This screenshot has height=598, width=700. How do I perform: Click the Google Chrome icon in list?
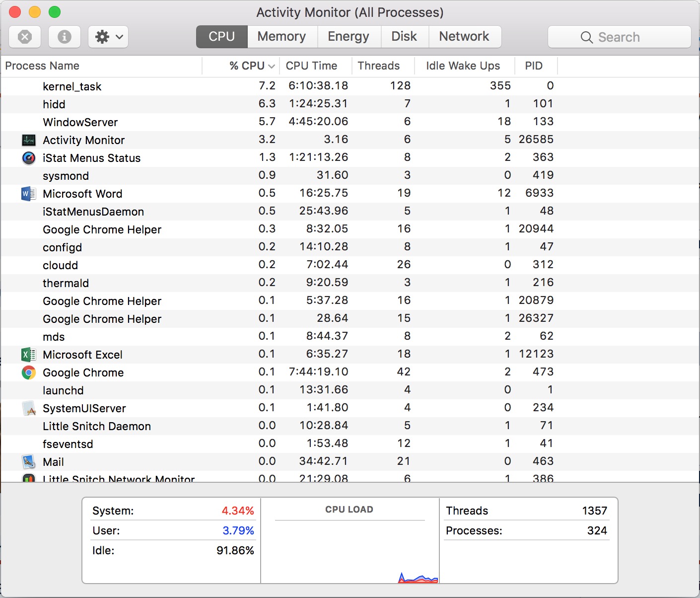(x=29, y=373)
